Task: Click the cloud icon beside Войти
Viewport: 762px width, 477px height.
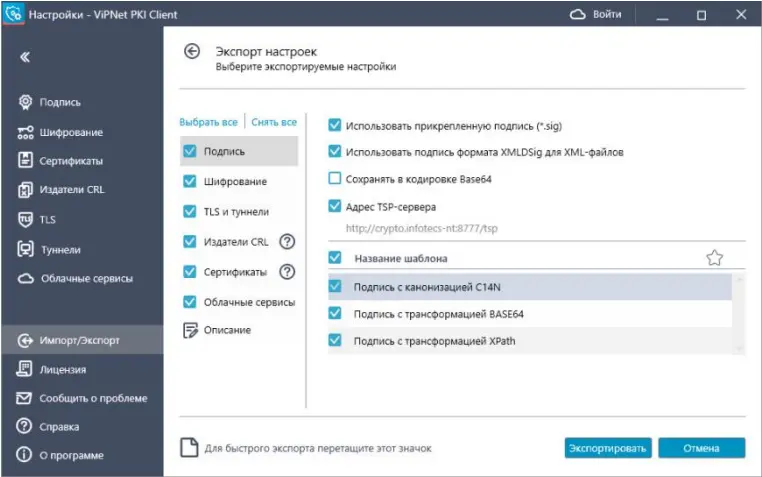Action: 577,15
